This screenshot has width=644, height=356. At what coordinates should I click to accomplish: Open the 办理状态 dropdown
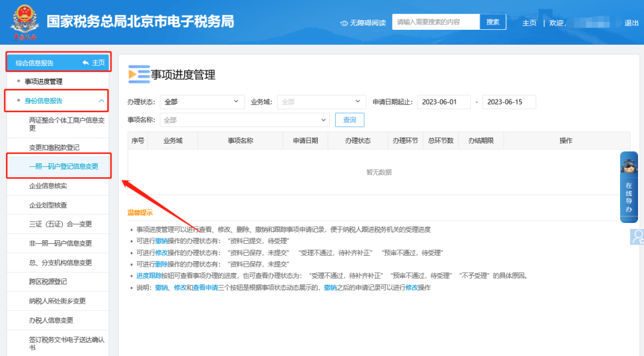click(x=202, y=102)
